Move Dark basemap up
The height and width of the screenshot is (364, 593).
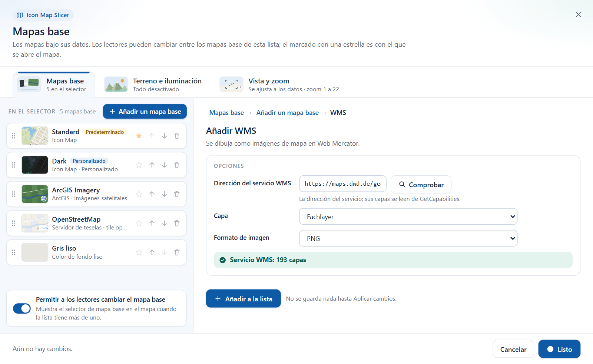pyautogui.click(x=152, y=165)
